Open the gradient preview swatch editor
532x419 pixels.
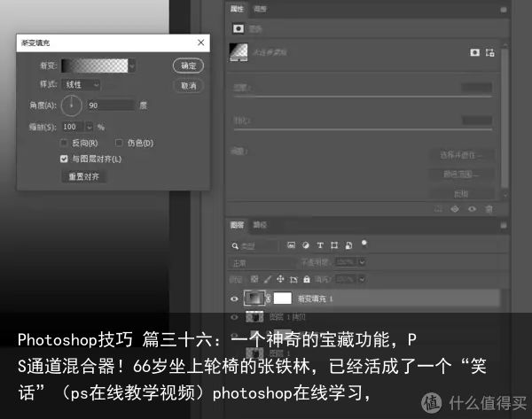94,66
